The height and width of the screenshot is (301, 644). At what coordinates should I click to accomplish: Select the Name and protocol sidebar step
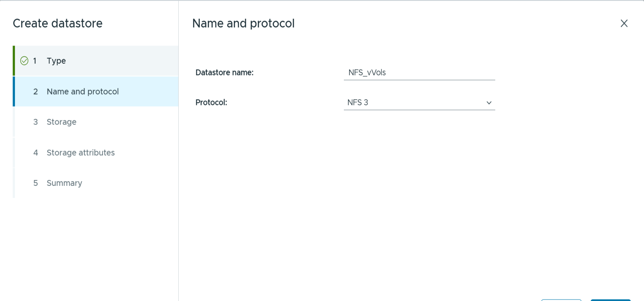click(x=83, y=92)
